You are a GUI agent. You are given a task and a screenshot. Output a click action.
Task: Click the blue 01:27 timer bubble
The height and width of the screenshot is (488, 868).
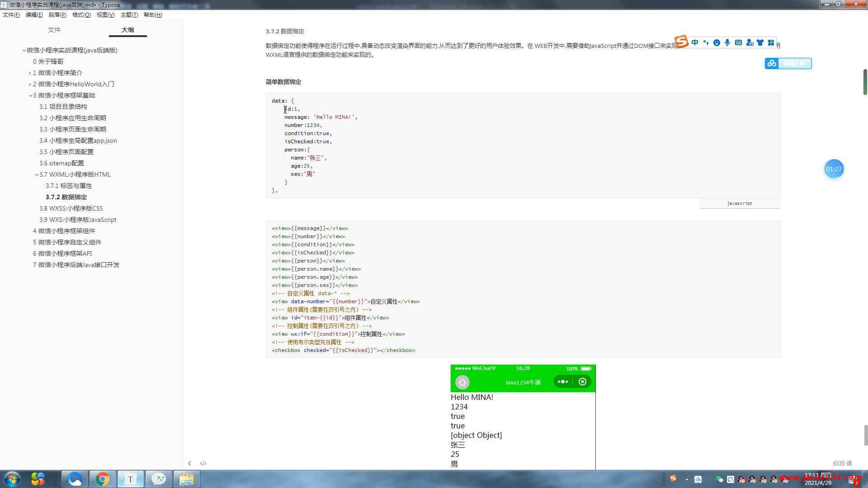834,169
